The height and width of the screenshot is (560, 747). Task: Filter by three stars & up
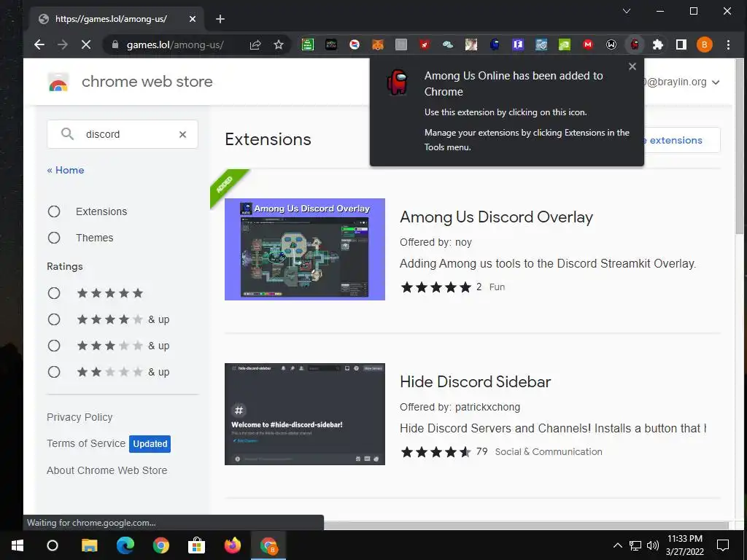(x=54, y=346)
